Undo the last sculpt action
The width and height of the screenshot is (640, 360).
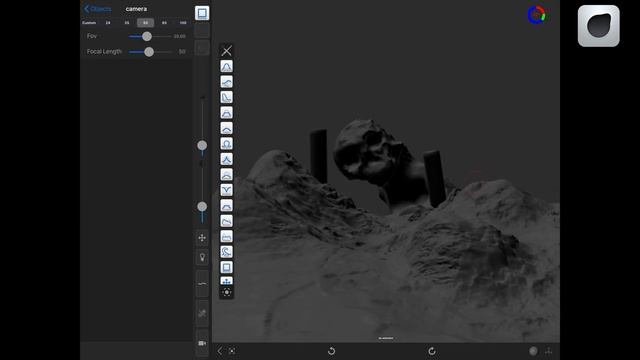coord(331,351)
